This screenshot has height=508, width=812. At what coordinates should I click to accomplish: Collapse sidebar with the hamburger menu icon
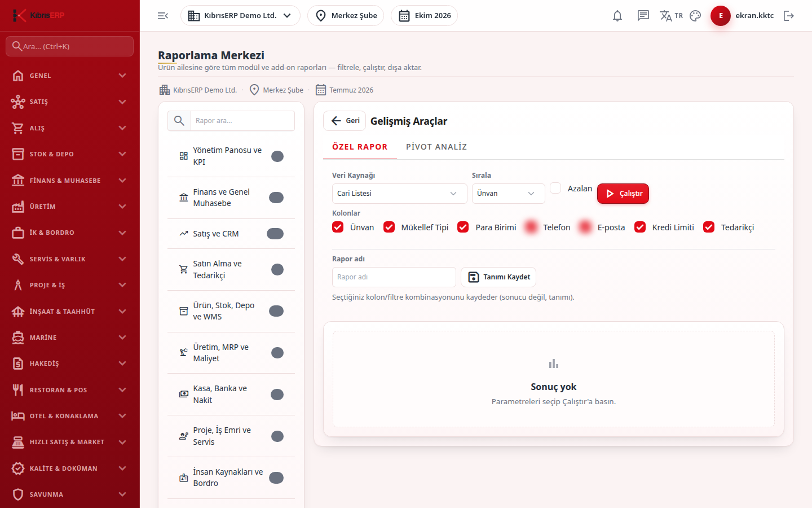point(163,16)
